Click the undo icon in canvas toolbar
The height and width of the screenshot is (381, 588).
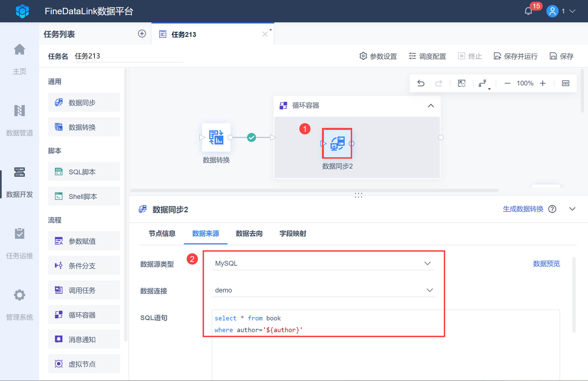[421, 83]
